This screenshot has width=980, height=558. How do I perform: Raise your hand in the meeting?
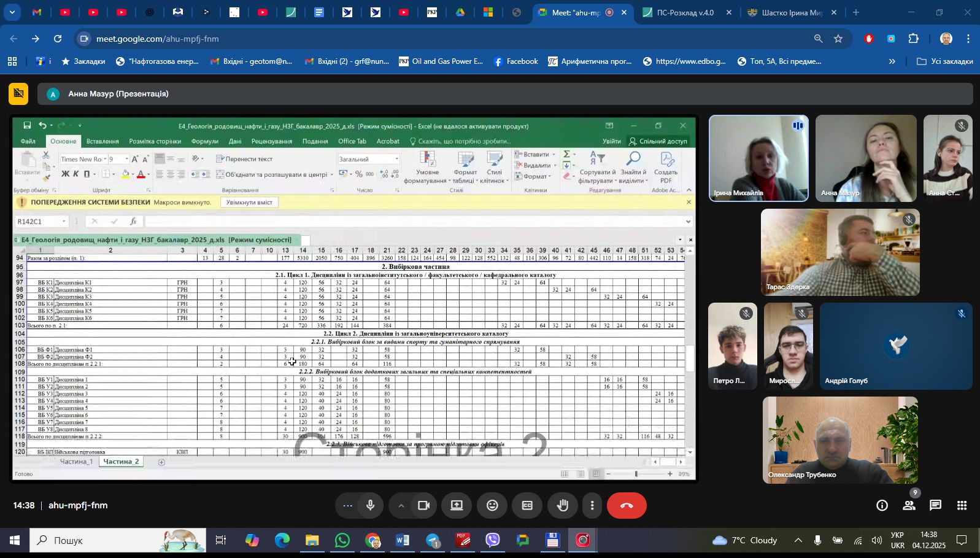(562, 505)
